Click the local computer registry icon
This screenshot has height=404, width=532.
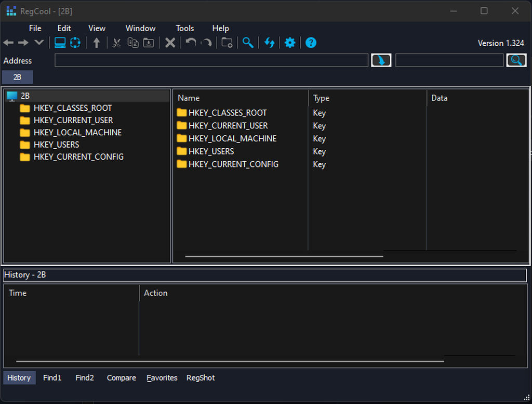[x=60, y=43]
